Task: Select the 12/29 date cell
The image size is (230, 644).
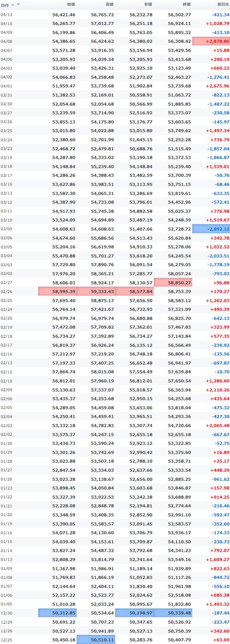Action: tap(6, 622)
